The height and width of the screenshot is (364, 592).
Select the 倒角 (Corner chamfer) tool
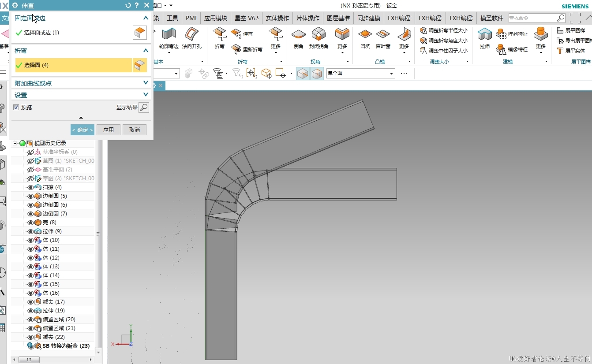pos(298,37)
